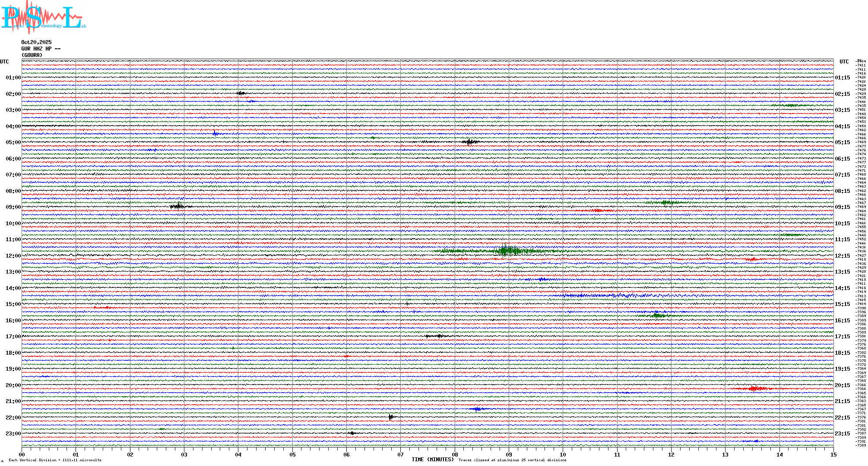The width and height of the screenshot is (868, 466).
Task: Click the TIME (MINUTES) axis title
Action: [x=432, y=460]
